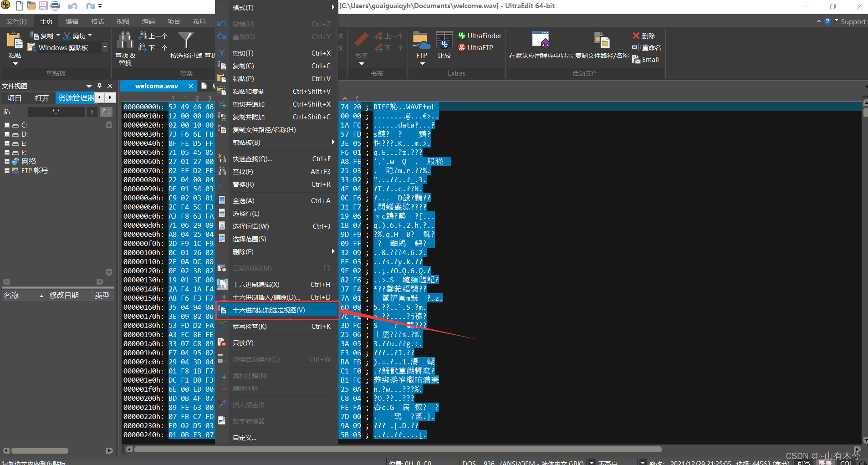868x465 pixels.
Task: Open the Clipboard (剪贴板) submenu
Action: (x=277, y=143)
